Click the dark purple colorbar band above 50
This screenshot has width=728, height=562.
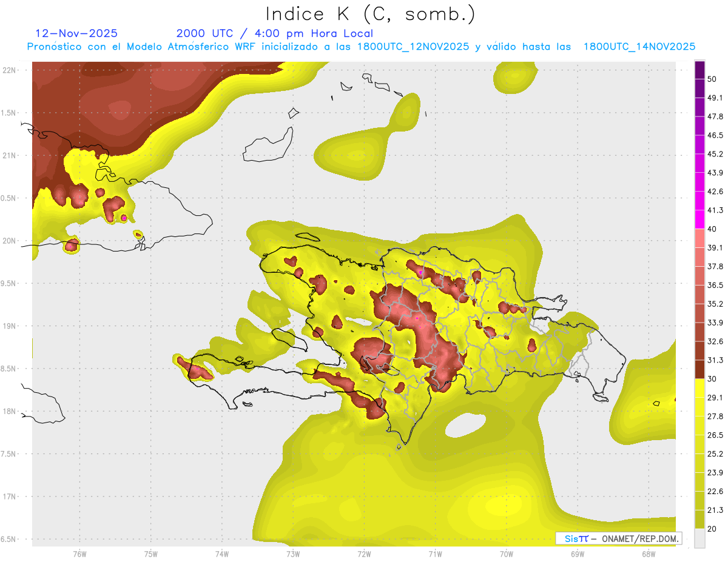pos(699,70)
